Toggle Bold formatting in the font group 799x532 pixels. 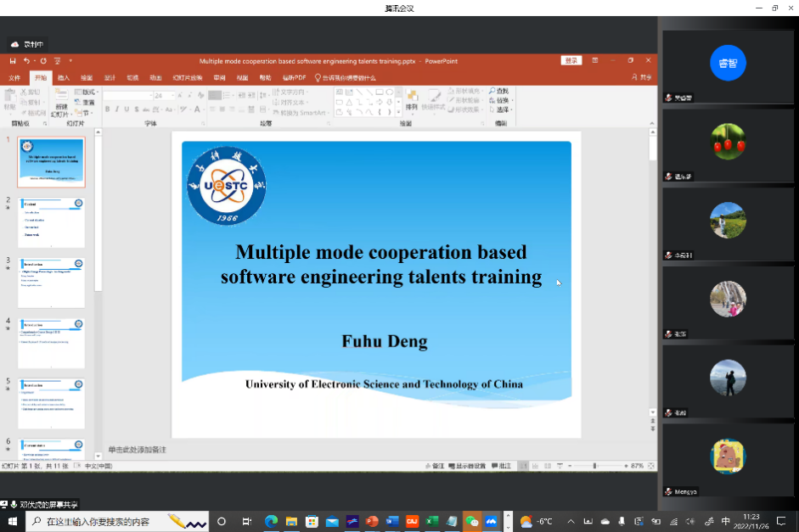[x=108, y=109]
